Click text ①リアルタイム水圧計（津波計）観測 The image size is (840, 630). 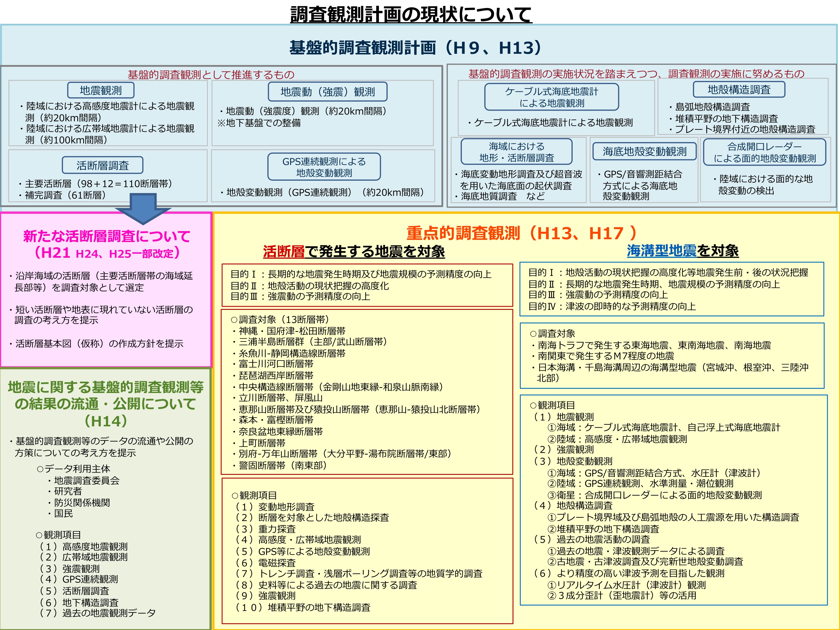(627, 585)
